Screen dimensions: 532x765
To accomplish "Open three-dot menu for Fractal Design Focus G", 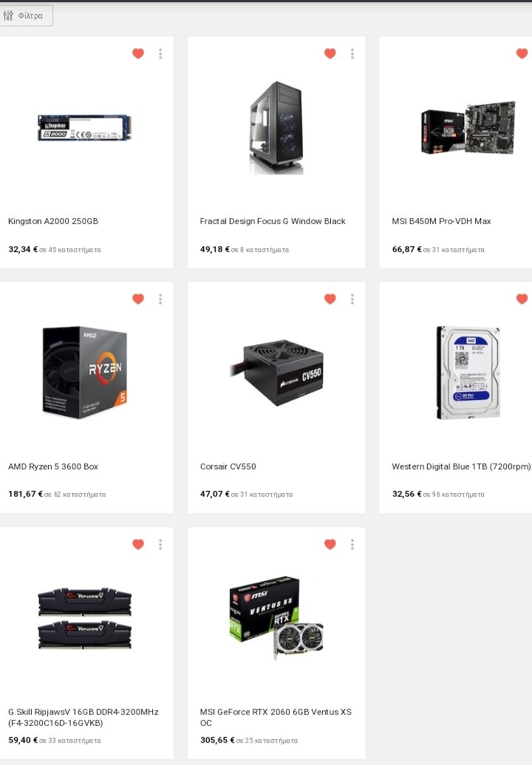I will pyautogui.click(x=352, y=54).
